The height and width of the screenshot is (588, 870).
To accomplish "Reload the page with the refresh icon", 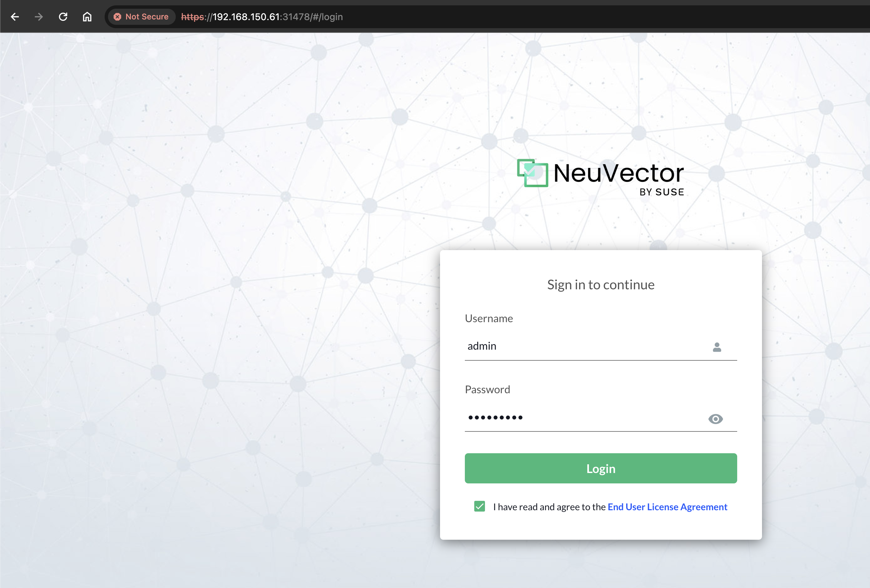I will pos(63,17).
